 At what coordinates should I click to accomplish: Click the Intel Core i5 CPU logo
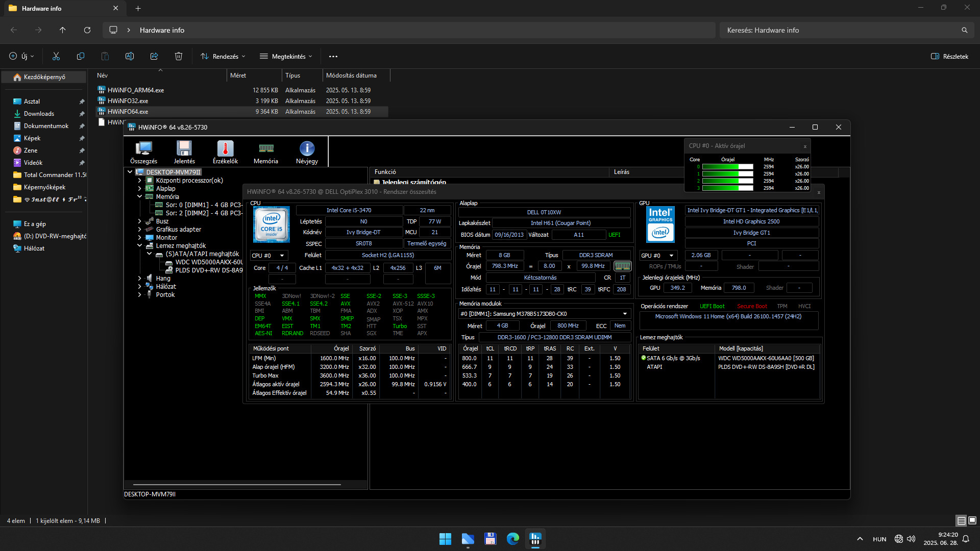272,224
